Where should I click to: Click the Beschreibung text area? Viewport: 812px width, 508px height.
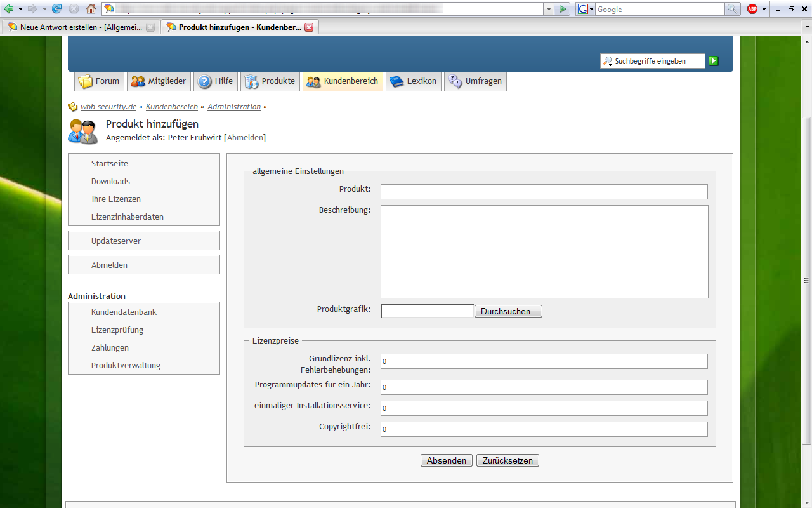click(x=544, y=251)
